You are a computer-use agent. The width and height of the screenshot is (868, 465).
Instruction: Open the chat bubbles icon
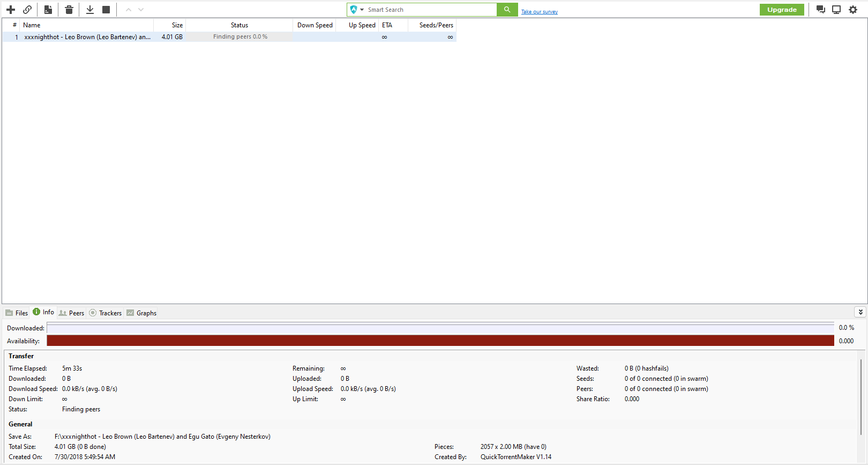click(820, 10)
